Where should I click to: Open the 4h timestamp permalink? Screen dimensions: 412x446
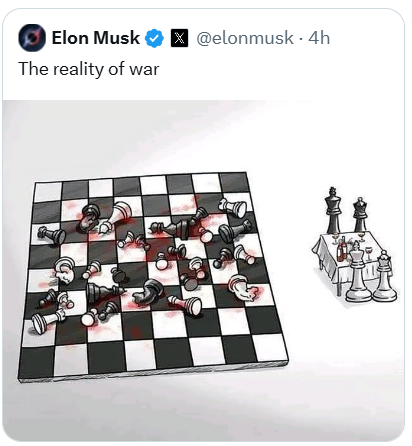click(x=319, y=38)
